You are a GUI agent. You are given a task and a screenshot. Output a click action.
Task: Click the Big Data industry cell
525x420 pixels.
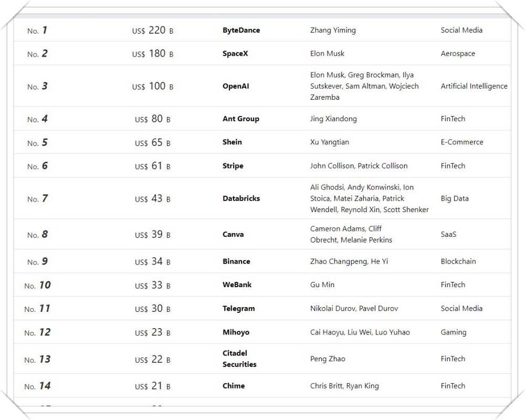pos(454,198)
